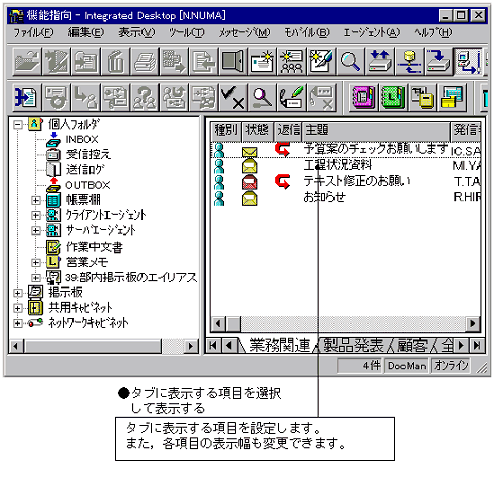
Task: Click the door exit icon in toolbar
Action: click(x=233, y=61)
